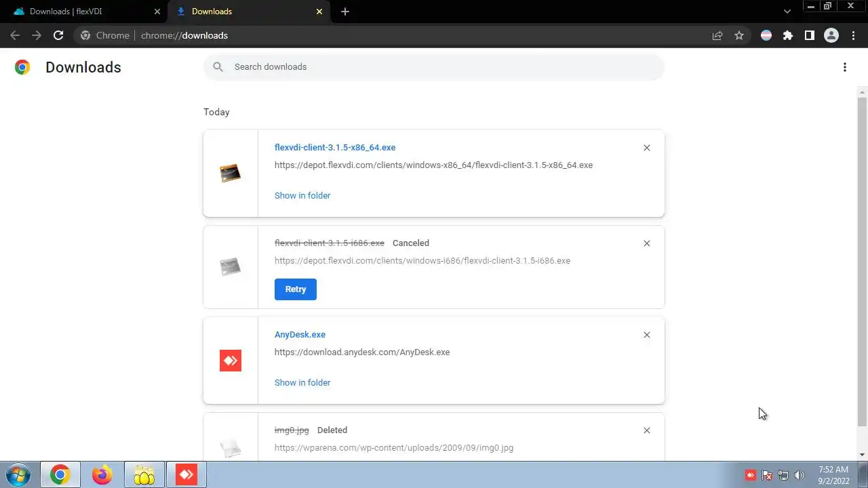Click the struck-through flexvdi-client-3.1.5-i686.exe name

click(330, 243)
